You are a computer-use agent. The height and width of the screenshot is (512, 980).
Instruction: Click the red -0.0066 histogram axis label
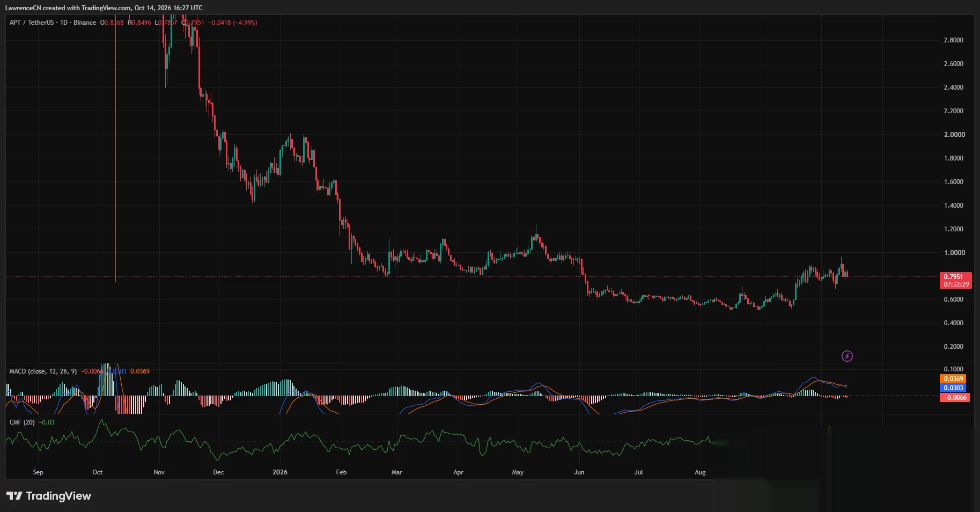pos(955,398)
